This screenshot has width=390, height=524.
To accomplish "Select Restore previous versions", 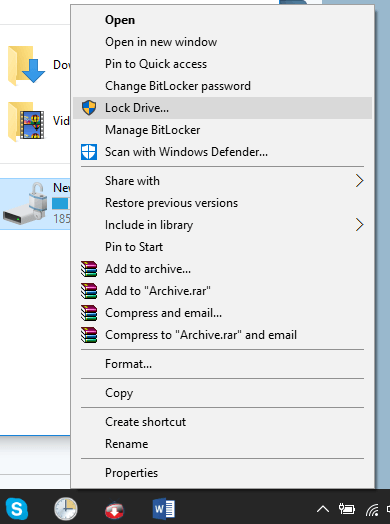I will point(223,203).
